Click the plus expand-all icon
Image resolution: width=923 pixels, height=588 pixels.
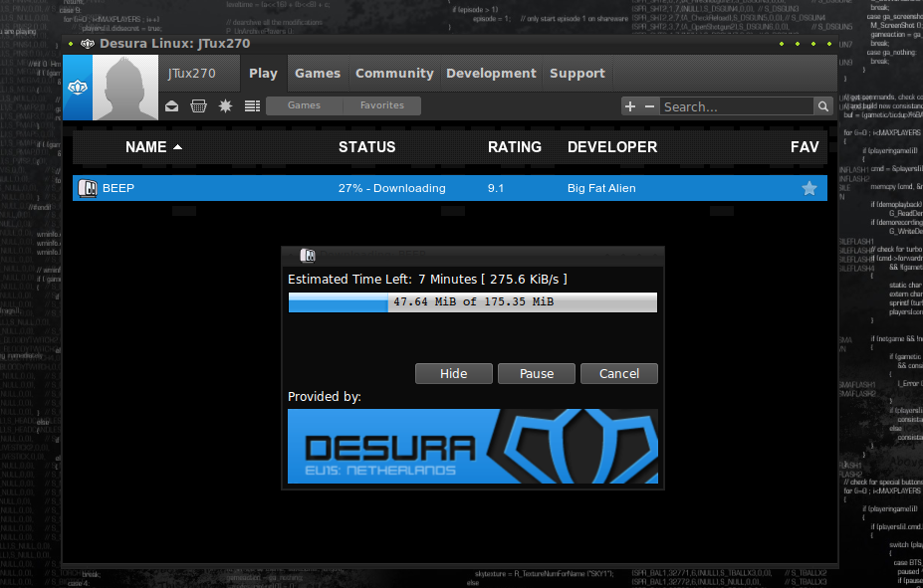tap(630, 106)
